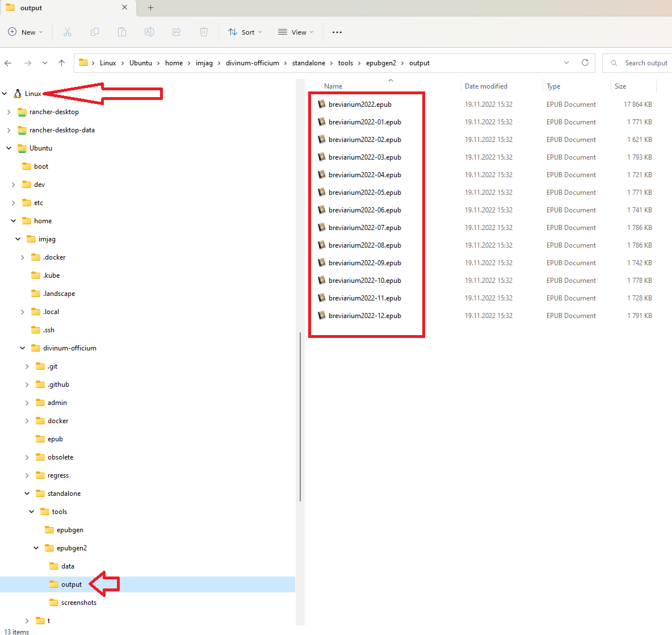Screen dimensions: 672x635
Task: Click the Cut scissors icon
Action: [x=68, y=32]
